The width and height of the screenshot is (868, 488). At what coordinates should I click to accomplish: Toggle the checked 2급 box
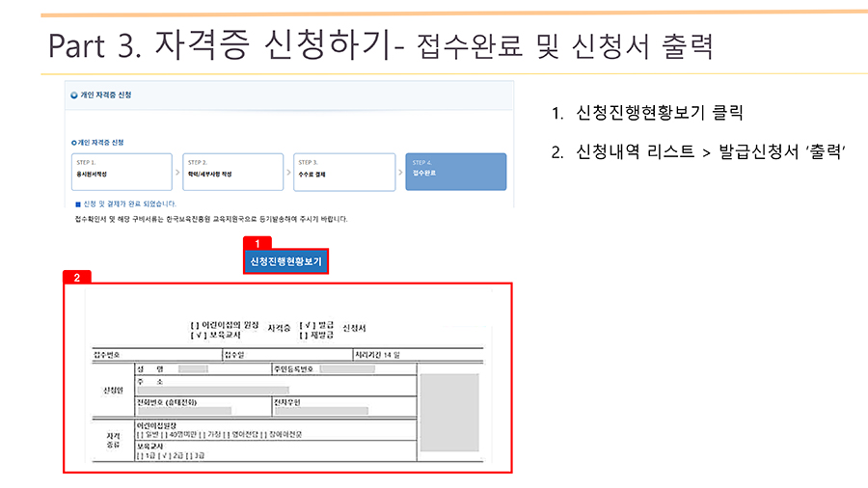tap(164, 456)
